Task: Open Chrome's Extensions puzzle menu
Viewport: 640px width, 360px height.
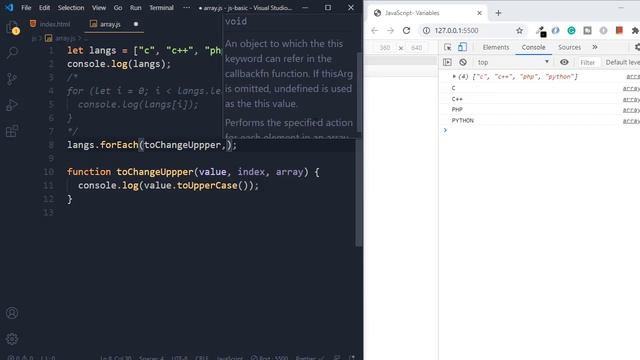Action: click(635, 31)
